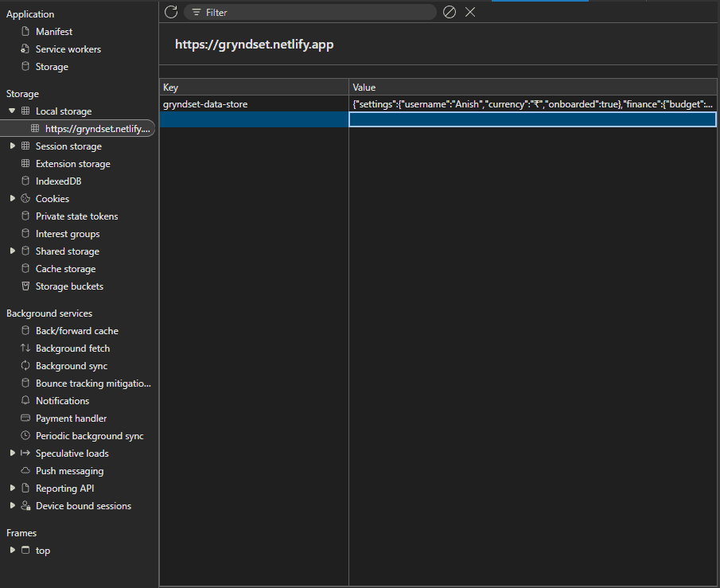
Task: Click the Notifications bell icon
Action: pos(25,400)
